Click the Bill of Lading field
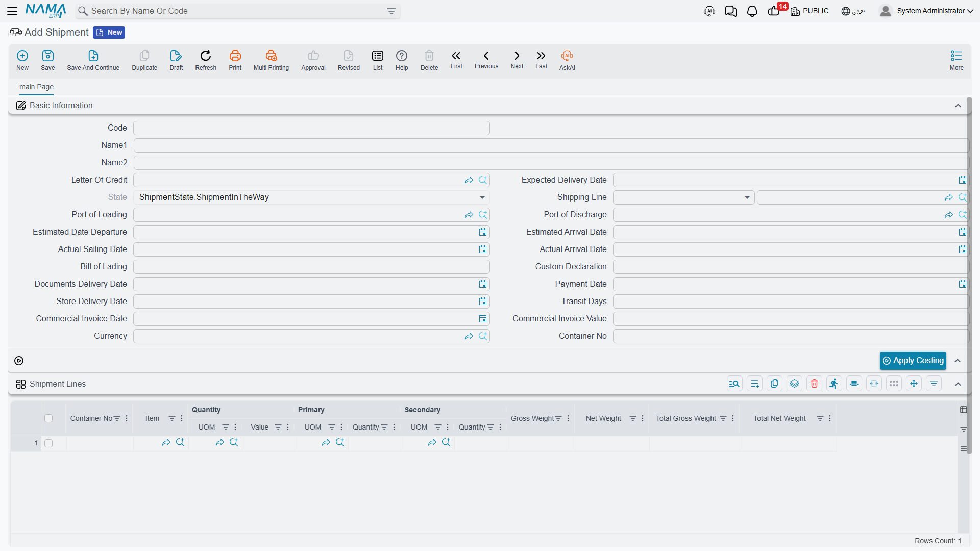 point(311,267)
